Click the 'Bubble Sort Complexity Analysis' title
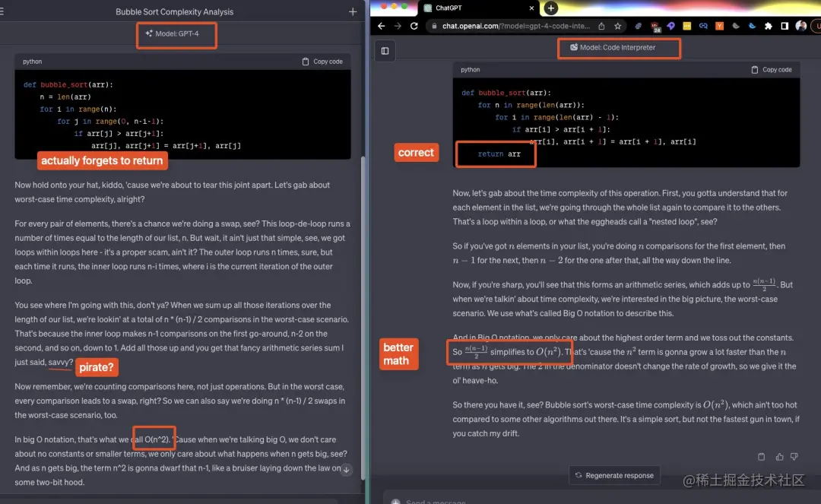The height and width of the screenshot is (504, 821). (174, 11)
